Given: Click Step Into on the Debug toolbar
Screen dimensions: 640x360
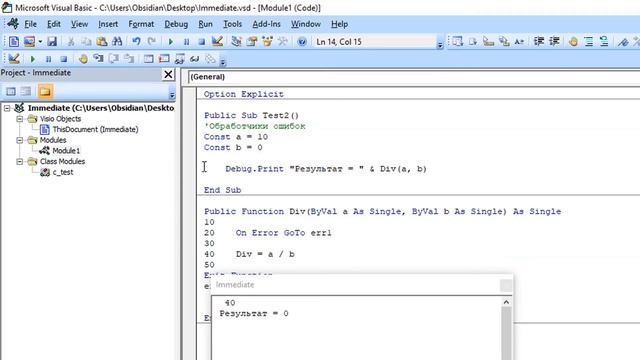Looking at the screenshot, I should (x=98, y=59).
